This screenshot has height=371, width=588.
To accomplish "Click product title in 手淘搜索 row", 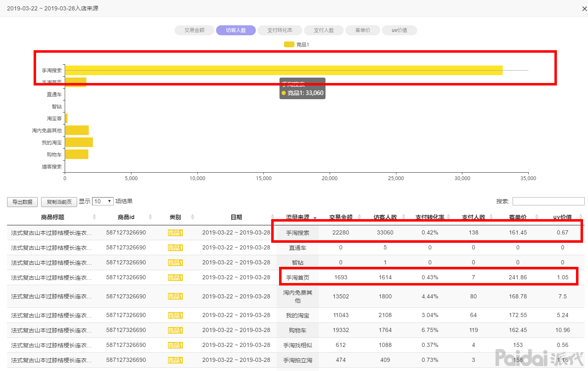I will point(52,233).
